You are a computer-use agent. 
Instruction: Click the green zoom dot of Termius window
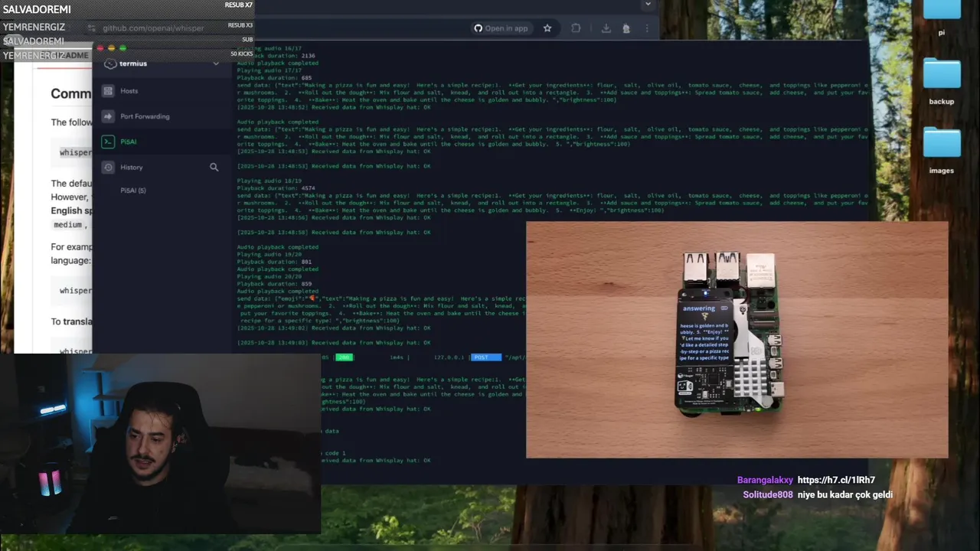122,48
